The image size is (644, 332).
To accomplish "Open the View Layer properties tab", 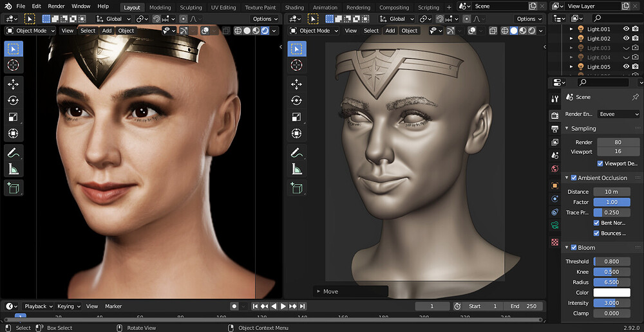I will tap(555, 142).
